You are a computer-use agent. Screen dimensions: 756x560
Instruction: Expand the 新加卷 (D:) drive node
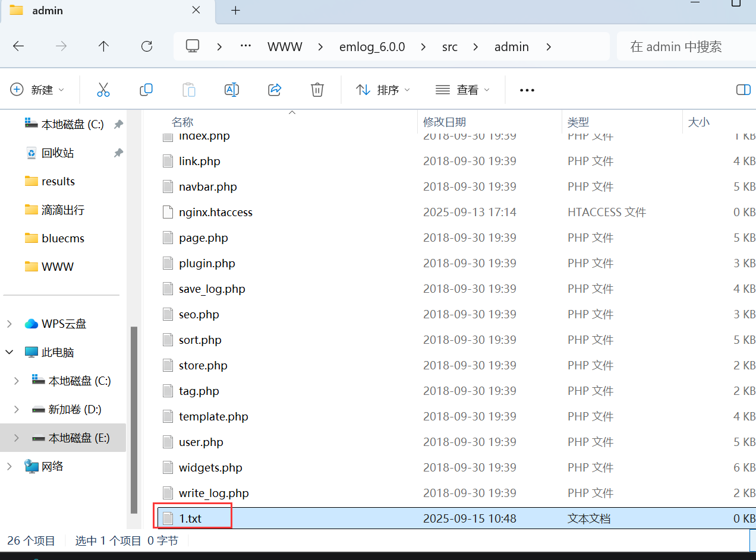17,410
